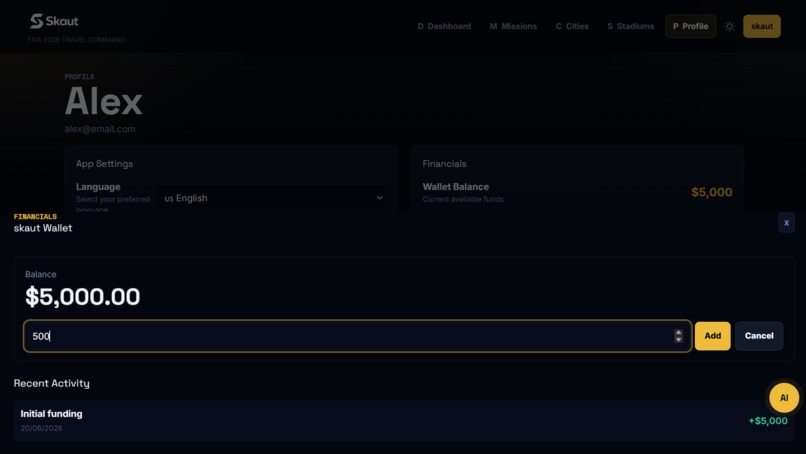Screen dimensions: 806x454
Task: Click the 20/06/2026 transaction date
Action: [x=42, y=428]
